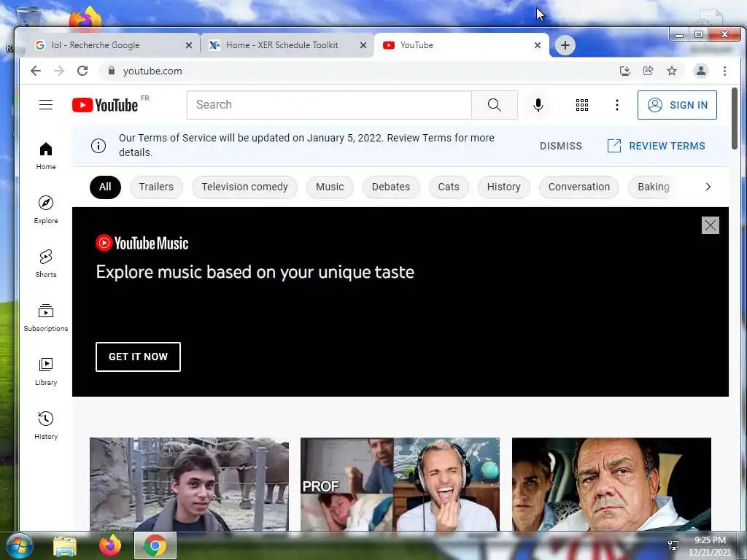The image size is (747, 560).
Task: Open the YouTube apps grid
Action: [x=581, y=105]
